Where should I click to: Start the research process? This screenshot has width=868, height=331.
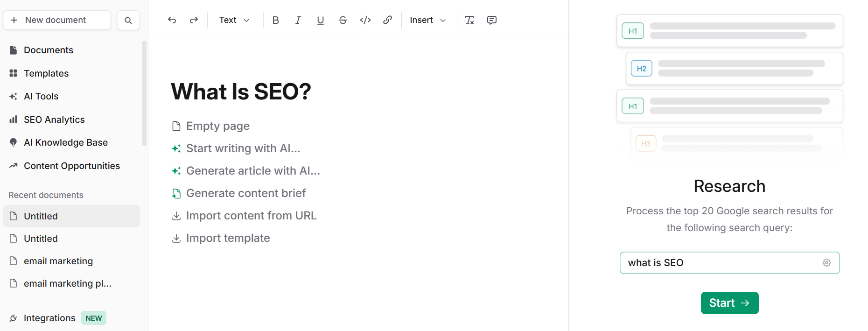[729, 303]
